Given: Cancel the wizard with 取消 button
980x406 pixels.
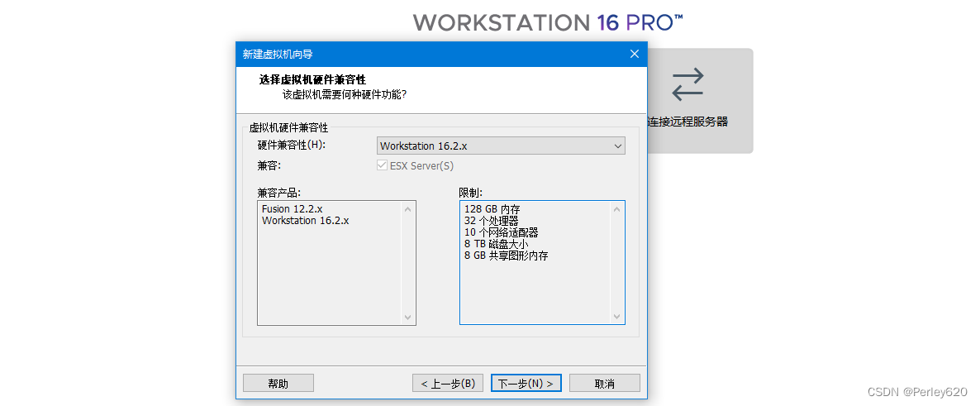Looking at the screenshot, I should pos(604,383).
